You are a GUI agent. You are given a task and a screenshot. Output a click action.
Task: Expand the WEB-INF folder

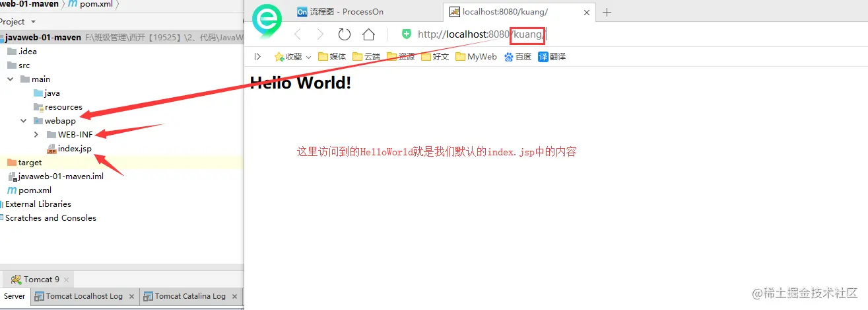point(37,135)
